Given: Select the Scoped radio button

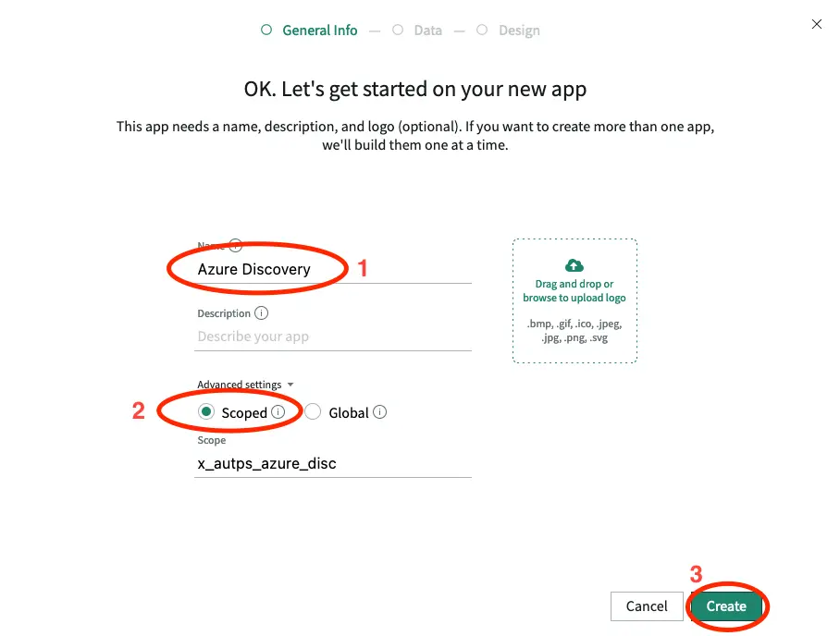Looking at the screenshot, I should (206, 411).
